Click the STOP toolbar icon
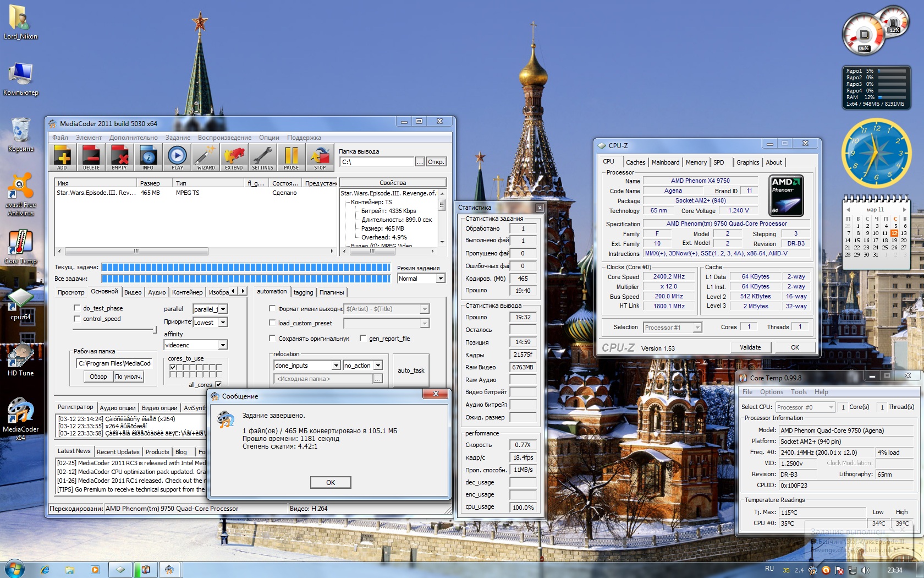Image resolution: width=924 pixels, height=578 pixels. 320,157
